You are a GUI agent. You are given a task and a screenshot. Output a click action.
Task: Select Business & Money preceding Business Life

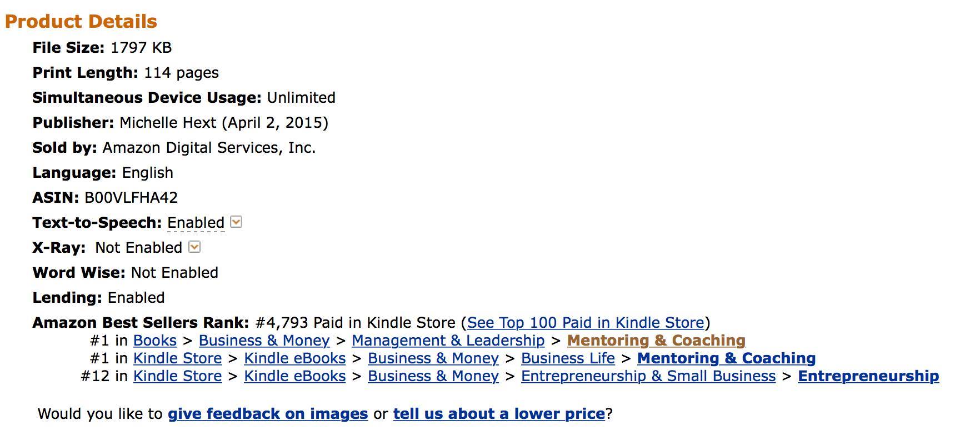pos(433,358)
